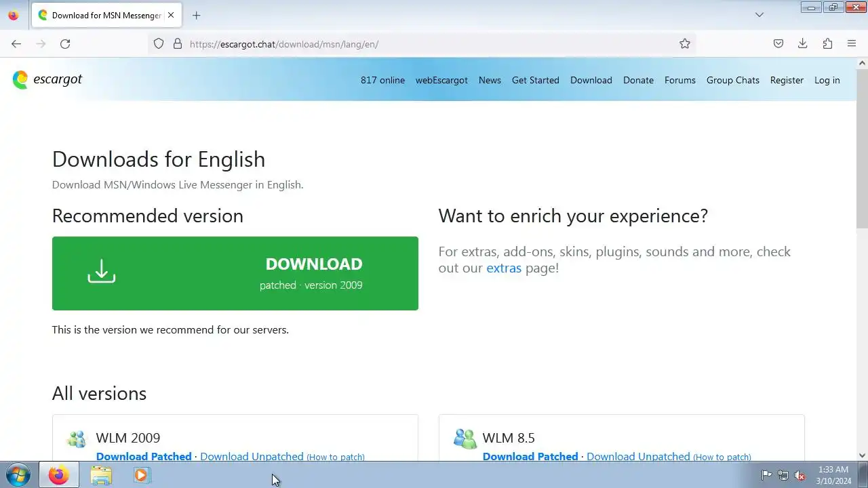
Task: Reload the page with the refresh icon
Action: click(65, 44)
